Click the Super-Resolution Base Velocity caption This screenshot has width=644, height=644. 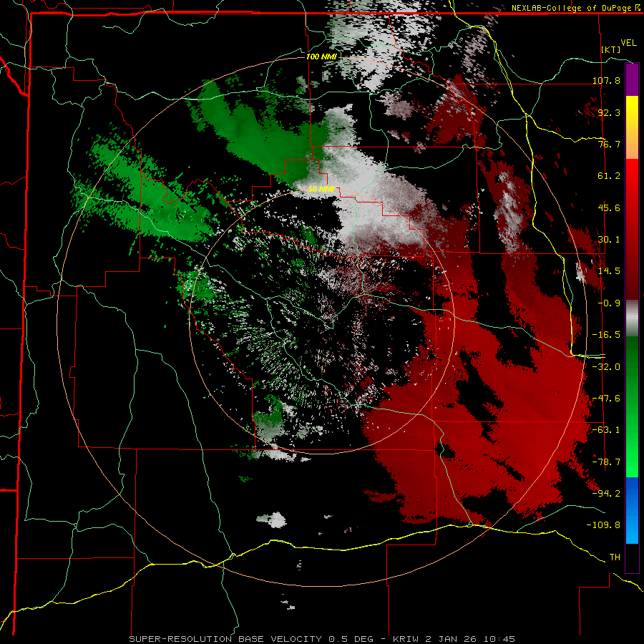click(322, 639)
